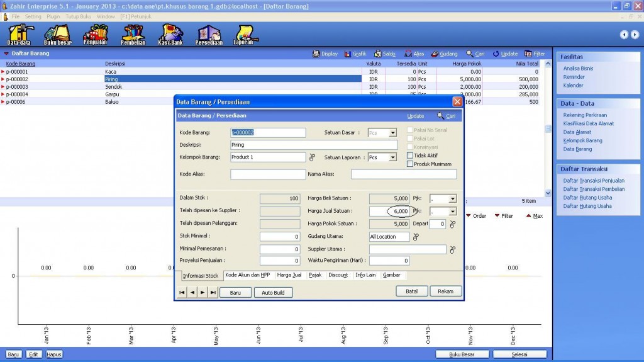The image size is (644, 362).
Task: Open the Pjk dropdown beside Harga Beli Satuan
Action: [452, 199]
